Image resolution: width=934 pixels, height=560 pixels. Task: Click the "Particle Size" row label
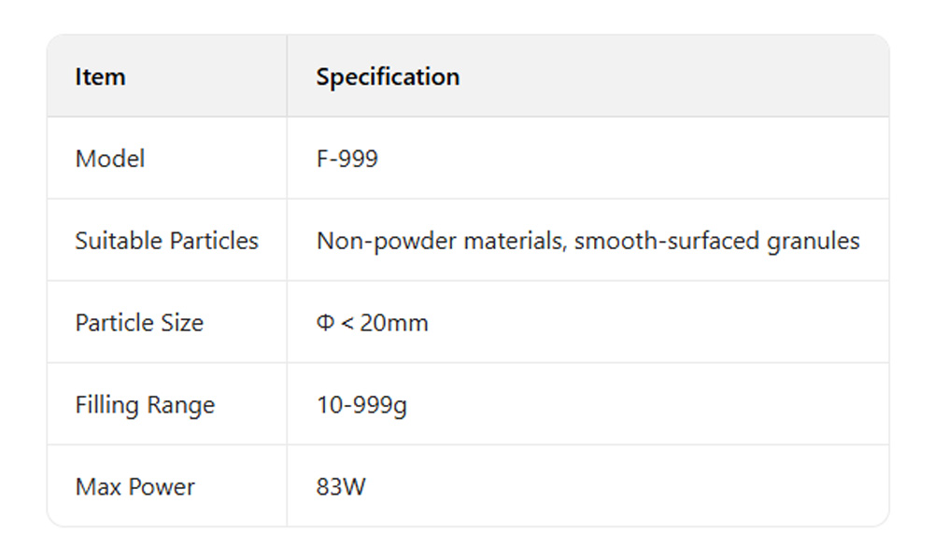(139, 323)
